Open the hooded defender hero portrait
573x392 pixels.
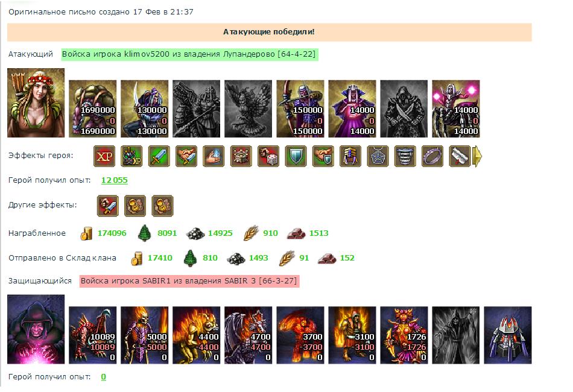pyautogui.click(x=36, y=329)
